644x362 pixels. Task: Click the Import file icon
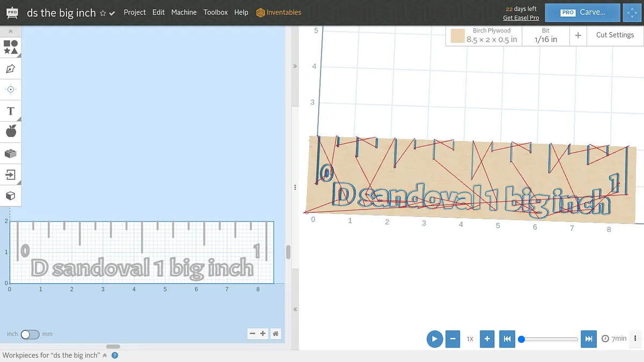click(11, 174)
